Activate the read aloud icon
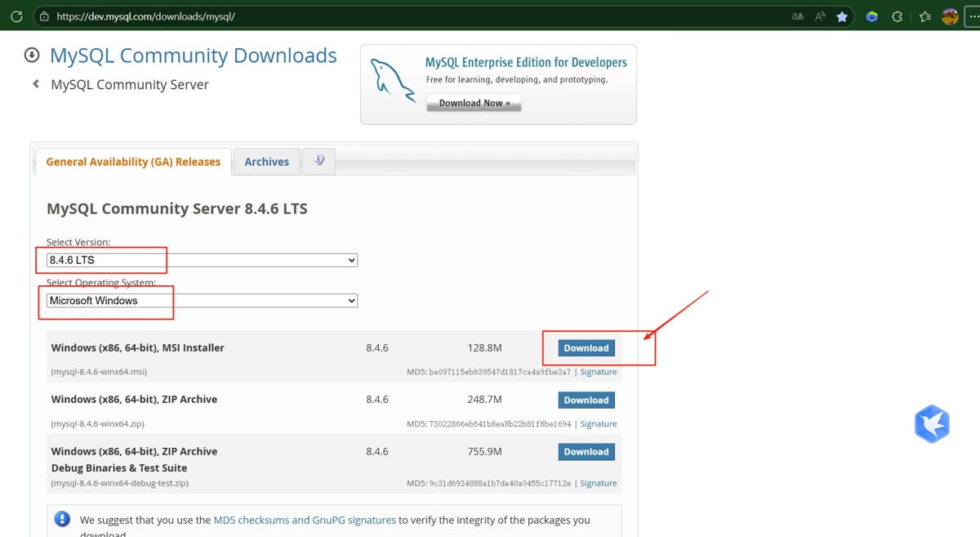This screenshot has width=980, height=537. pyautogui.click(x=820, y=16)
